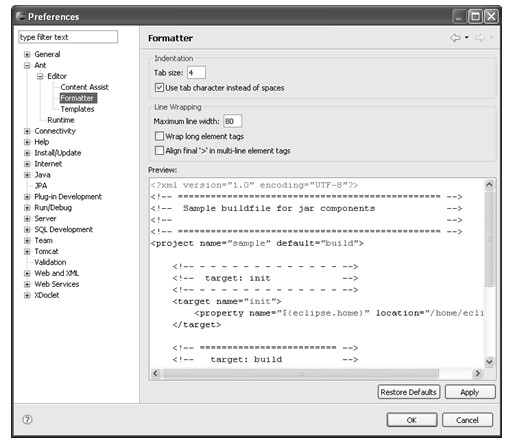Expand the Plug-in Development node
513x443 pixels.
(x=27, y=197)
